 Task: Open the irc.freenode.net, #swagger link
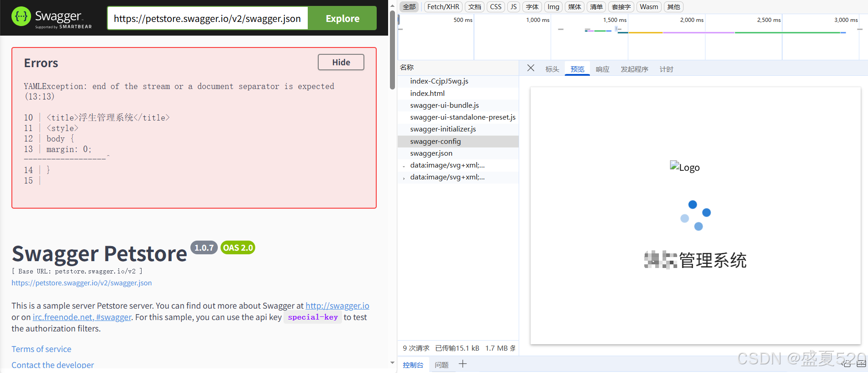click(82, 317)
